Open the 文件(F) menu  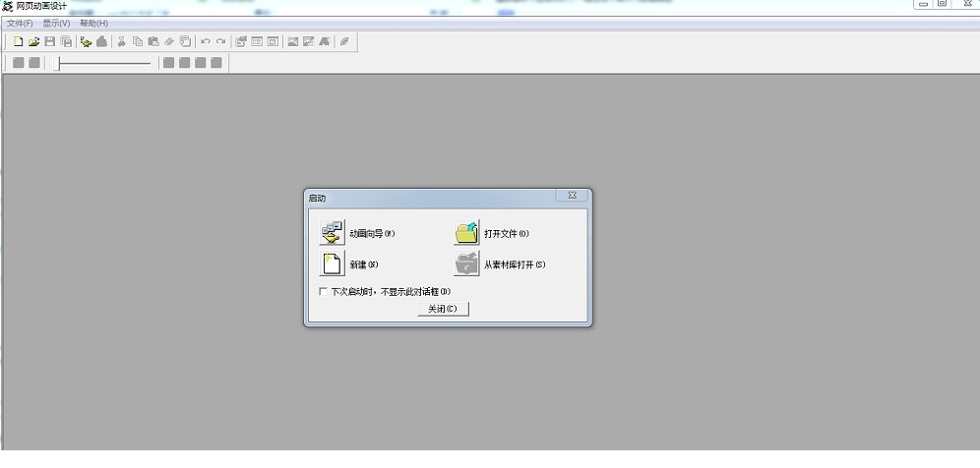(20, 24)
